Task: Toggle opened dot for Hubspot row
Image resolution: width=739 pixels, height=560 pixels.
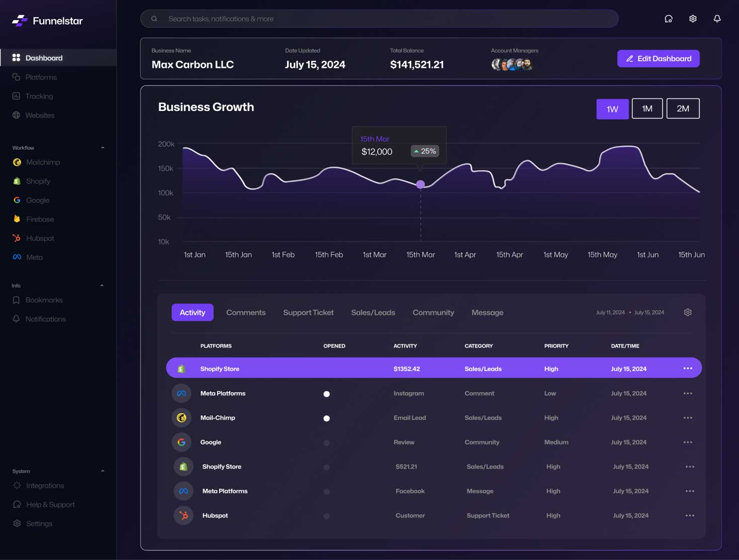Action: point(327,516)
